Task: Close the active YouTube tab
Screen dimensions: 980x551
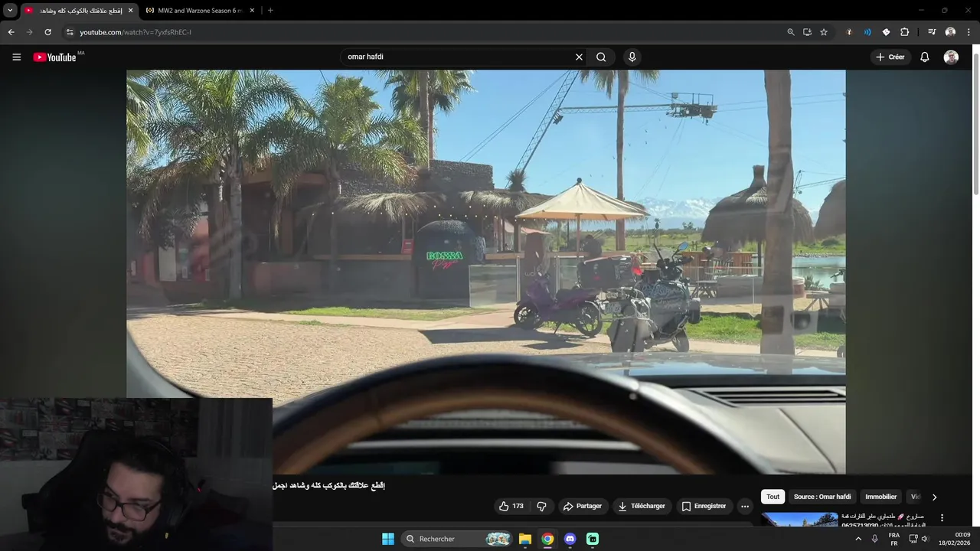Action: (130, 11)
